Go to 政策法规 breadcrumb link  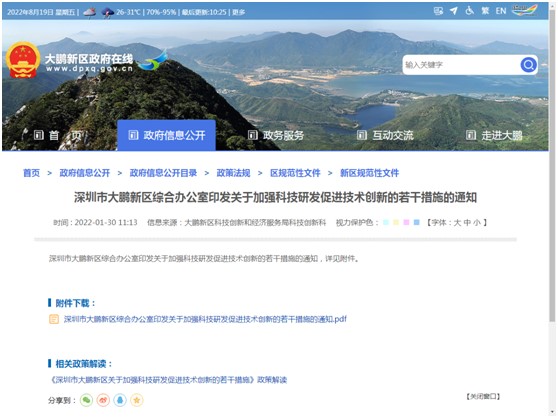click(x=233, y=173)
